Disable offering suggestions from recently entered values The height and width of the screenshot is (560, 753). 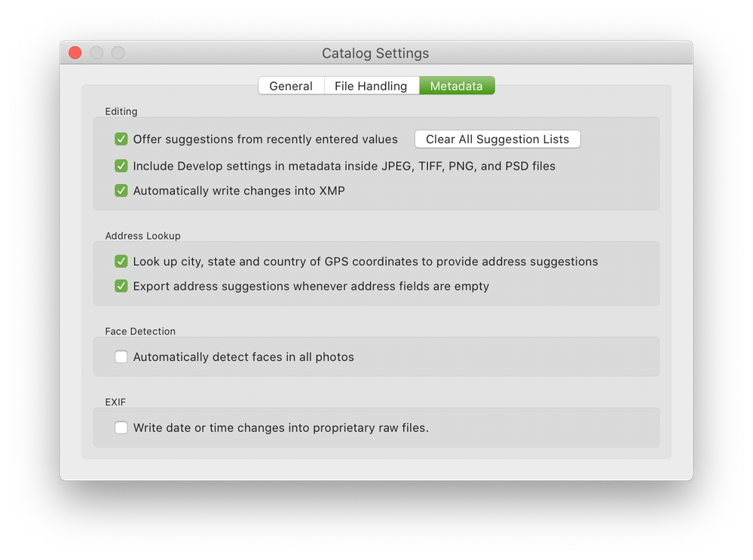121,139
